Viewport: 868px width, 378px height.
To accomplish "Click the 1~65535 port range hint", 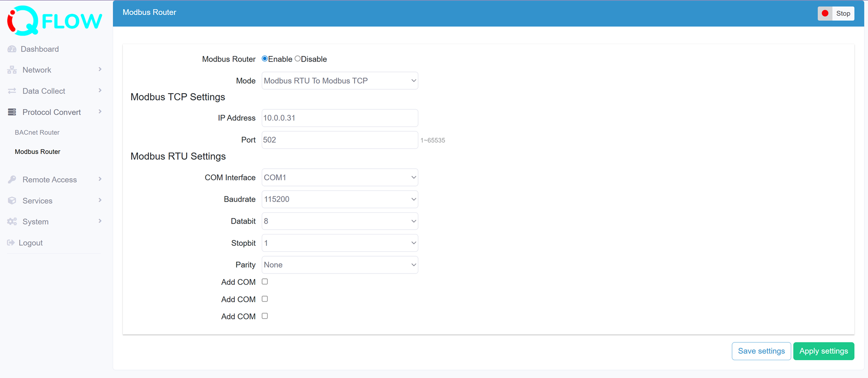I will pyautogui.click(x=433, y=140).
